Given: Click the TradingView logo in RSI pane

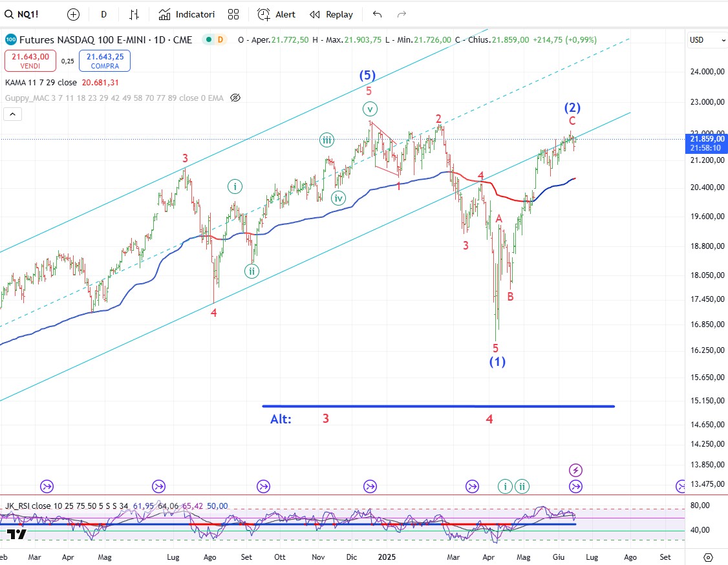Looking at the screenshot, I should coord(17,535).
